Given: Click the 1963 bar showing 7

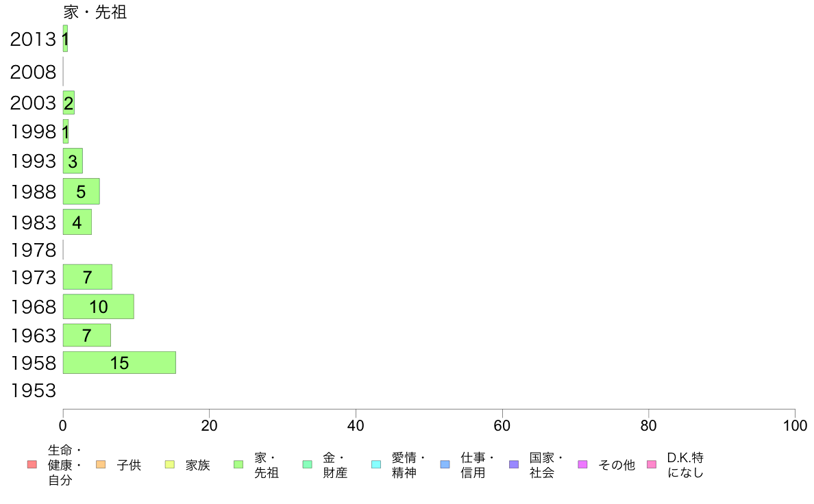Looking at the screenshot, I should (x=87, y=336).
